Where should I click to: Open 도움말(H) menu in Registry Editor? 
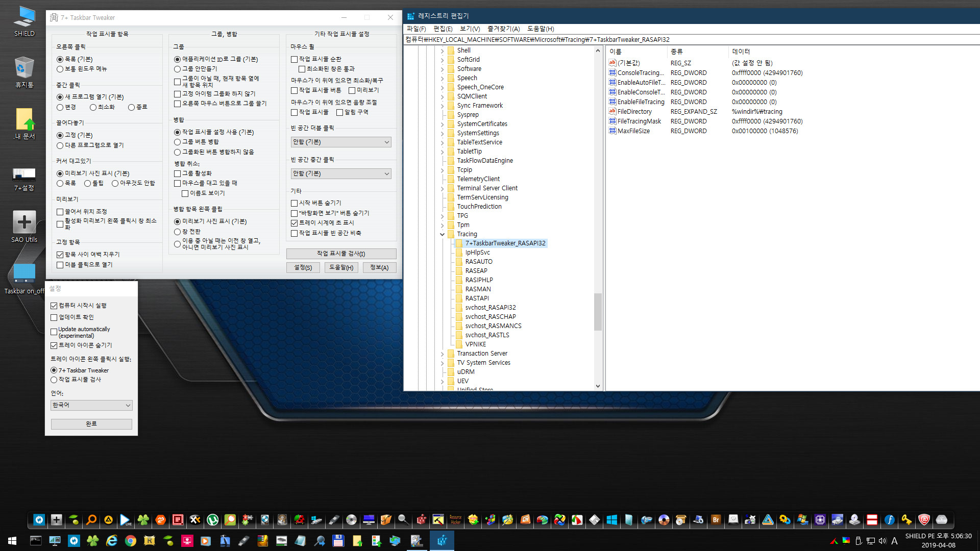(x=541, y=29)
